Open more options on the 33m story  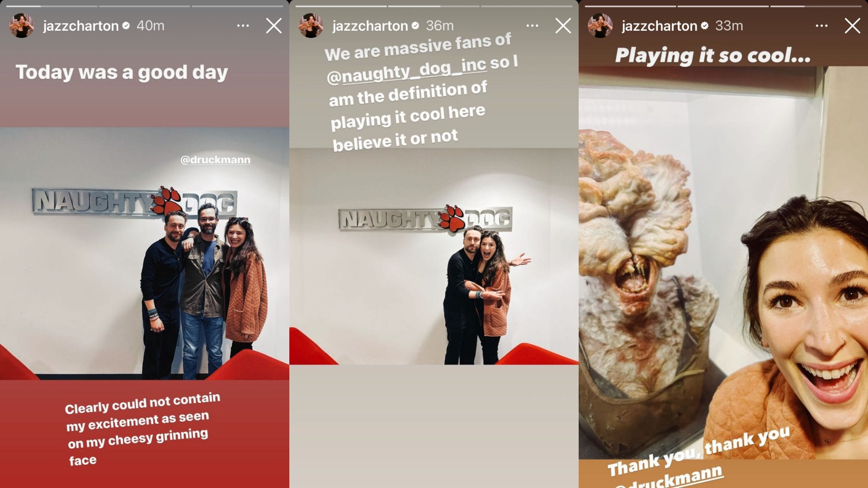coord(821,26)
